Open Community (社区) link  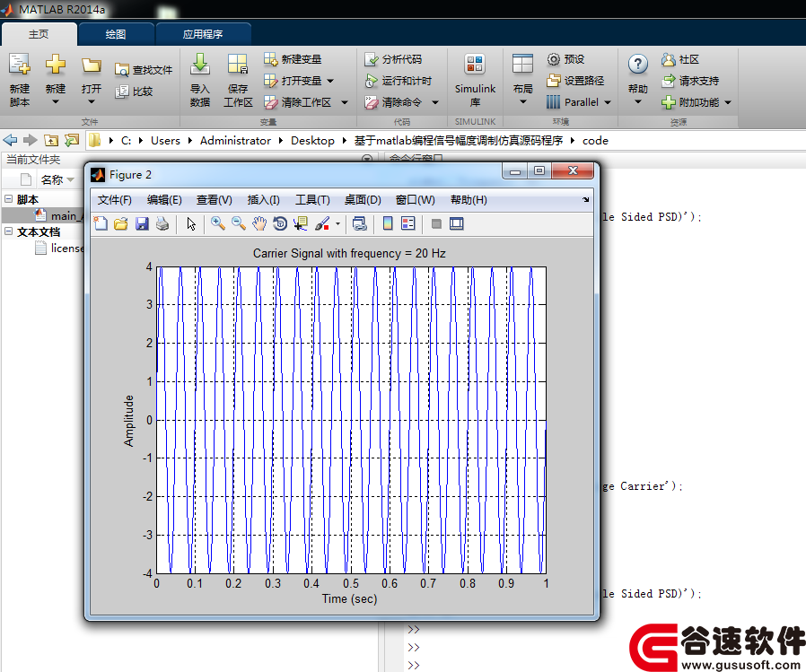(x=680, y=59)
